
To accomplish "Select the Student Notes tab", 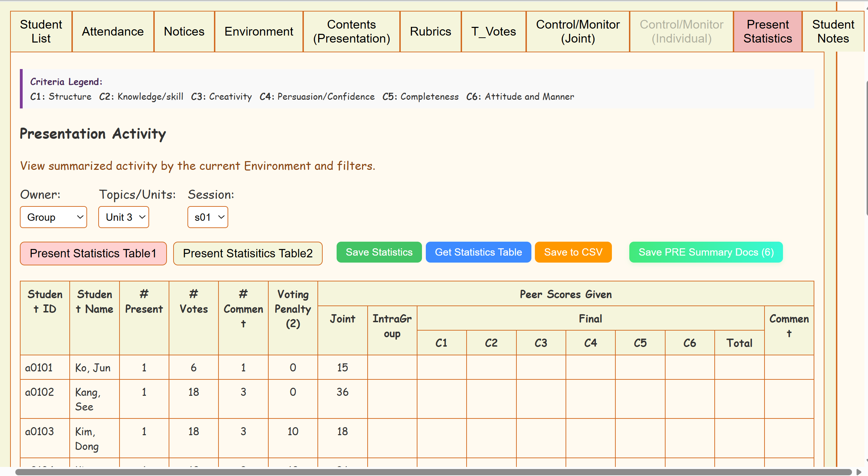I will pos(833,31).
